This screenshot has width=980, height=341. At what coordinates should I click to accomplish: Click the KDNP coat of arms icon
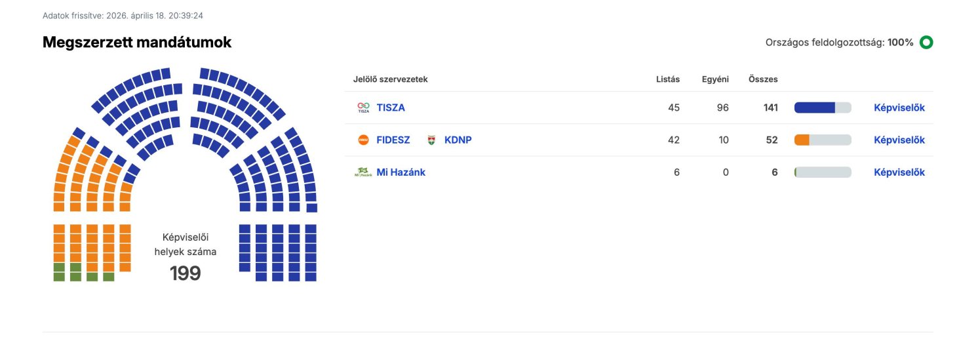coord(431,140)
